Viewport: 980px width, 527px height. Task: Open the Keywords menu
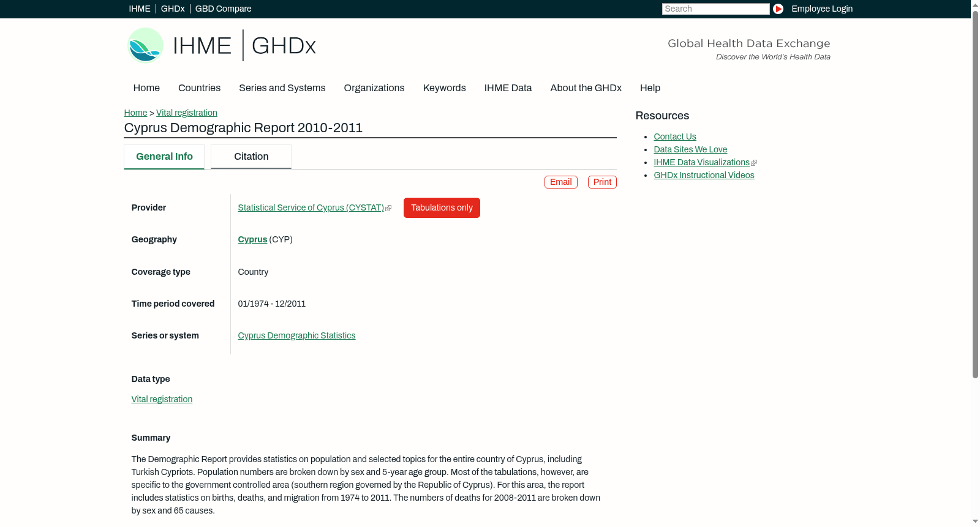pyautogui.click(x=444, y=88)
